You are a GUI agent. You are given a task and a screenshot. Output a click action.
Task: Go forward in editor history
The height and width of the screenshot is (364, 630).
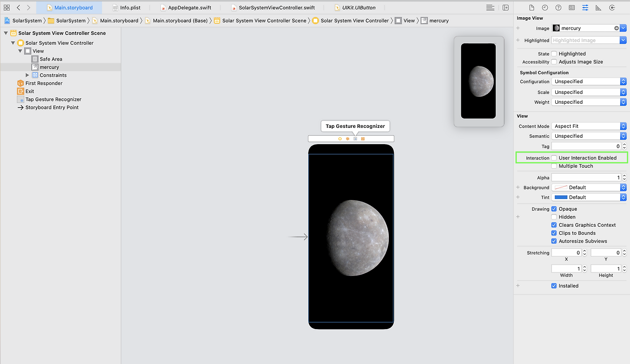[29, 8]
